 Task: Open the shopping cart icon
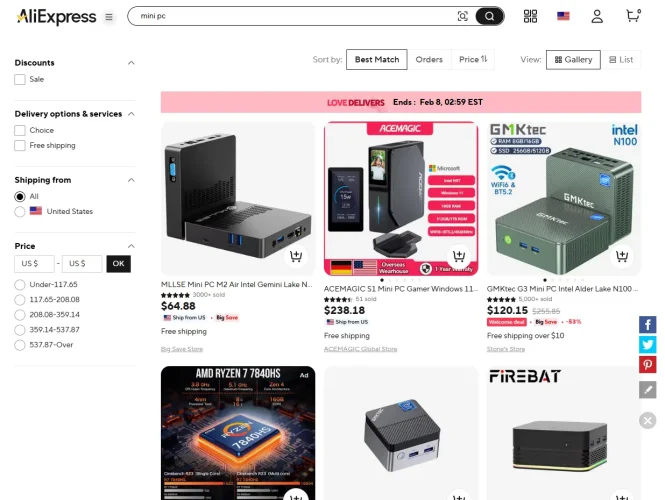pos(633,16)
